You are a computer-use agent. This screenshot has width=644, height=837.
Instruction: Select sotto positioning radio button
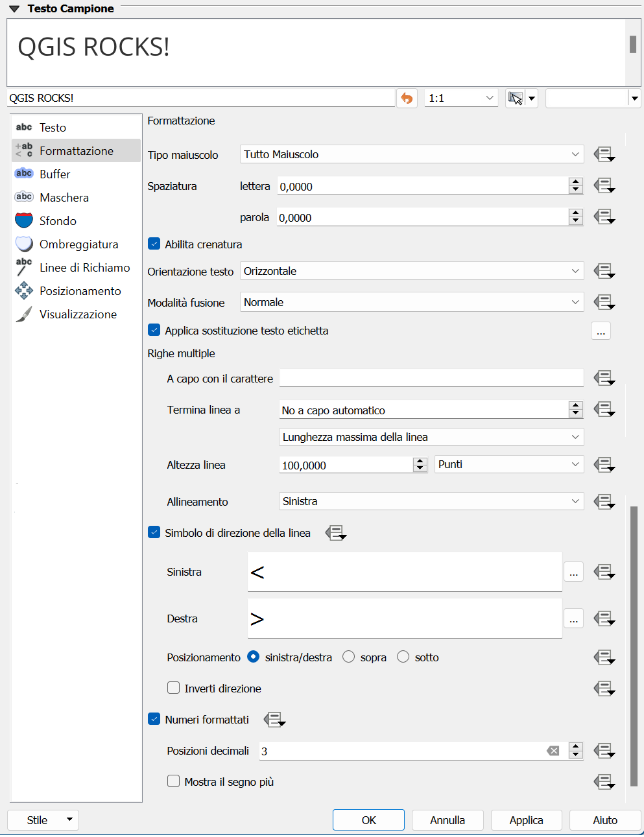pos(403,657)
